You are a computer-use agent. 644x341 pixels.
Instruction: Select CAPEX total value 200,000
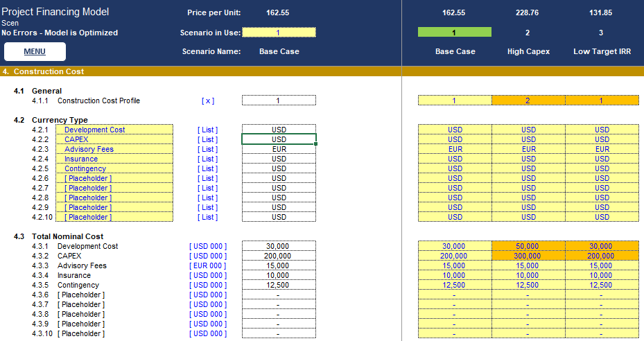(279, 256)
